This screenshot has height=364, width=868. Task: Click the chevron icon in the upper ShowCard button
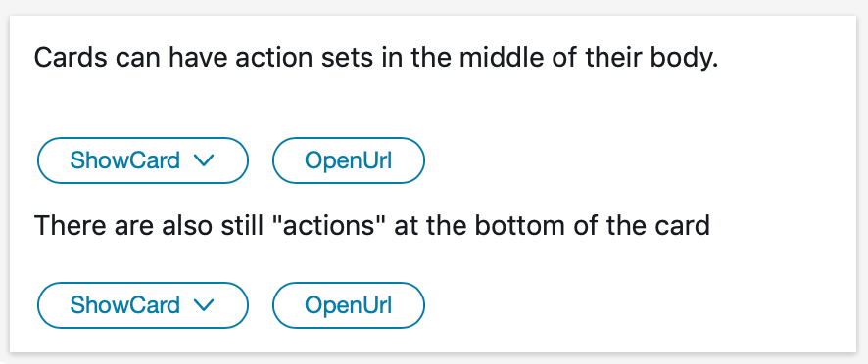(205, 161)
